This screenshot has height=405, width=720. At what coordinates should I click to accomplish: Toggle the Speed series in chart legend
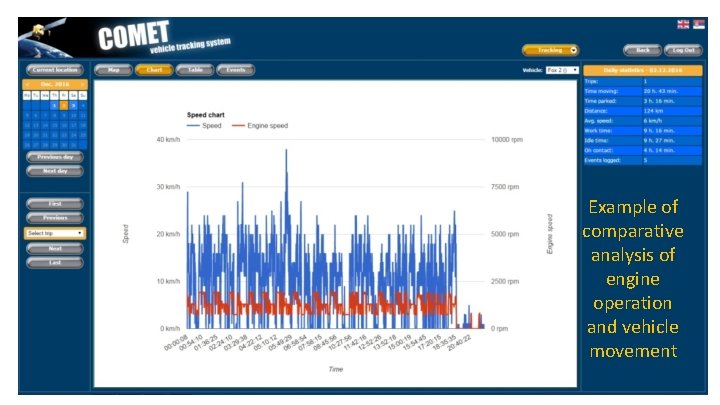204,125
